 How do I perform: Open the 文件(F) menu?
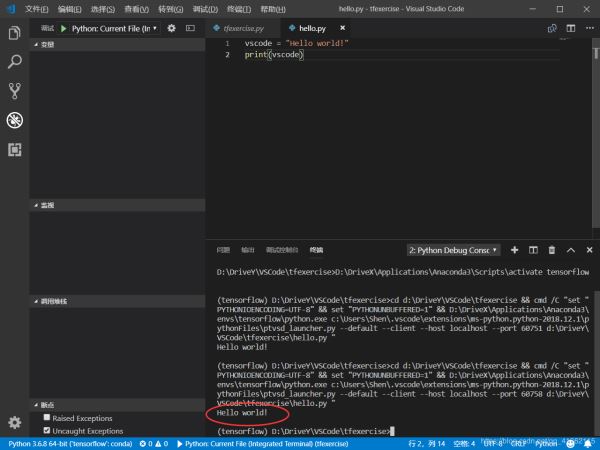[36, 9]
